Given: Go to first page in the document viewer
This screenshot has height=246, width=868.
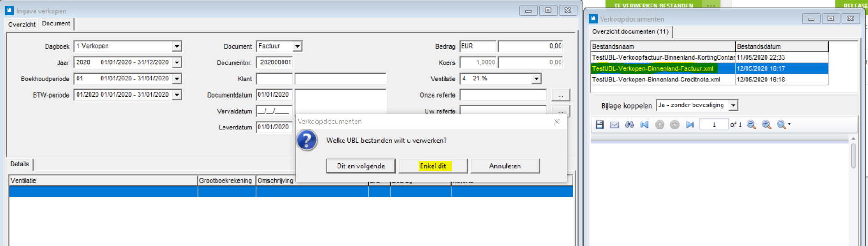Looking at the screenshot, I should 645,124.
